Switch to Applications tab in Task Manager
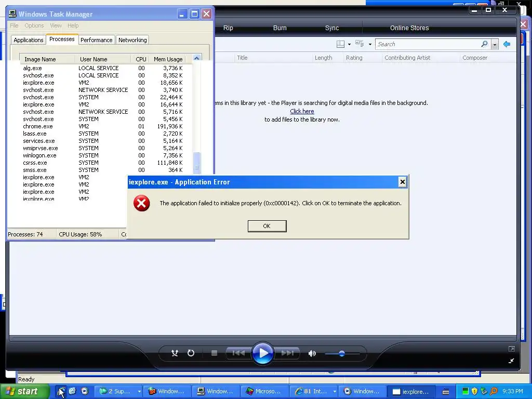The height and width of the screenshot is (399, 532). pyautogui.click(x=29, y=40)
